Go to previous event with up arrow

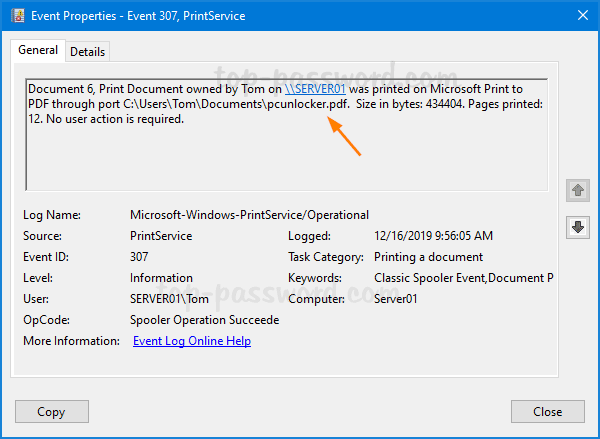coord(577,190)
